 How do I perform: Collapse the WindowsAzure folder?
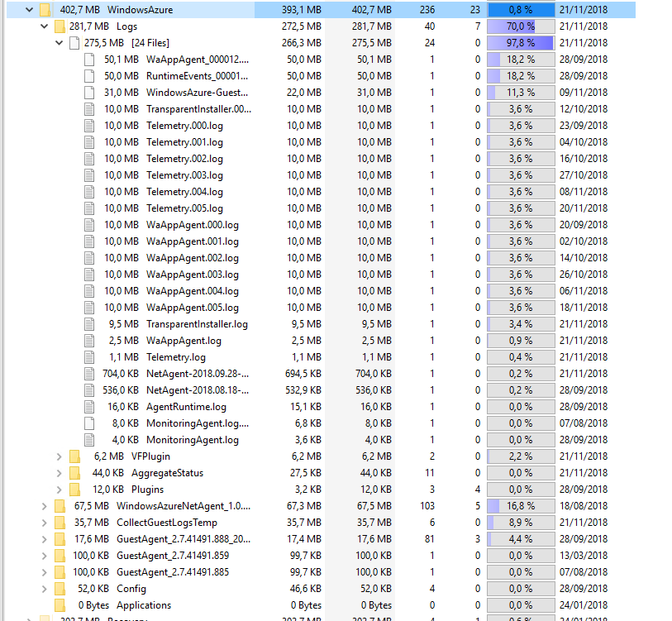pyautogui.click(x=29, y=10)
